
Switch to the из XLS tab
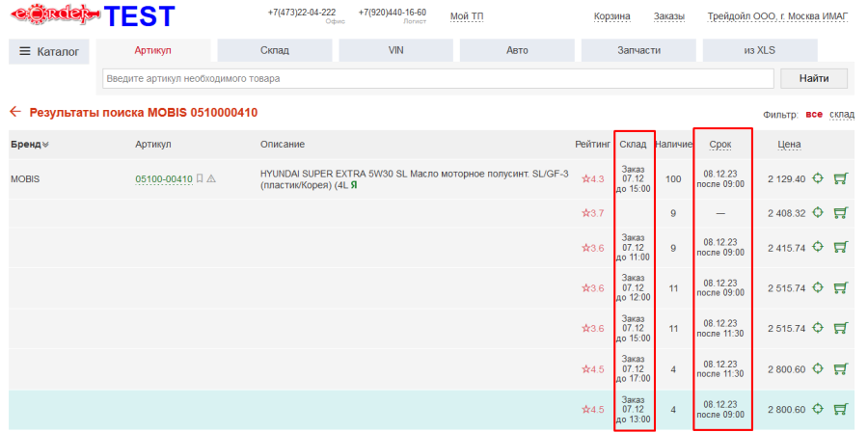click(760, 50)
